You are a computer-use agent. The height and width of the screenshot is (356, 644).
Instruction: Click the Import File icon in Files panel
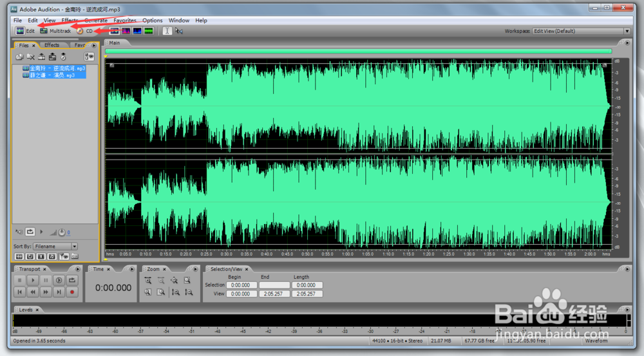(x=19, y=57)
